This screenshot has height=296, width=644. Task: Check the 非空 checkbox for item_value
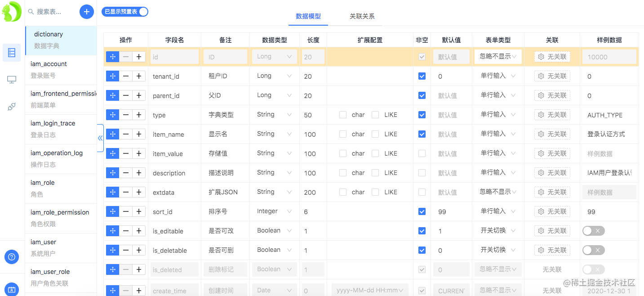tap(422, 153)
